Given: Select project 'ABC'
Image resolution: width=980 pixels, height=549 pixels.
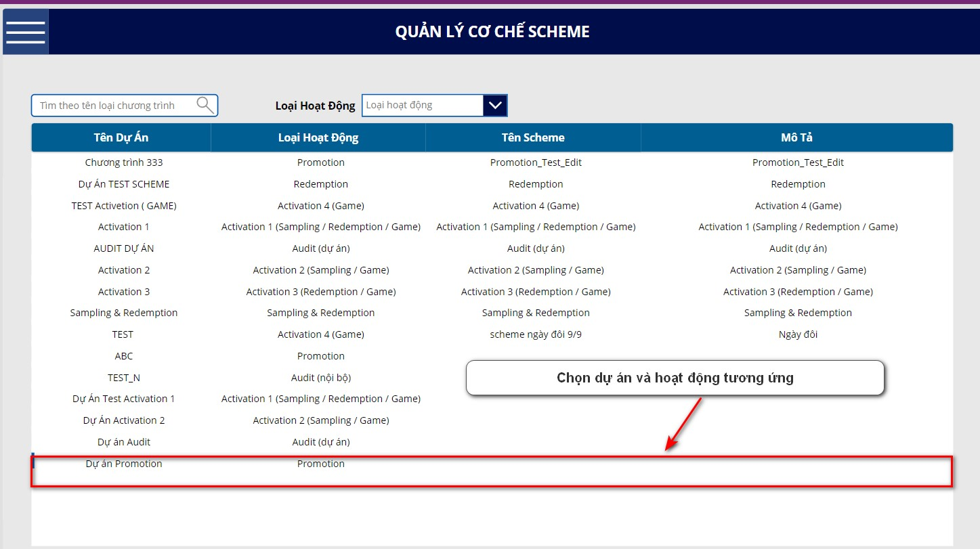Looking at the screenshot, I should pyautogui.click(x=124, y=356).
